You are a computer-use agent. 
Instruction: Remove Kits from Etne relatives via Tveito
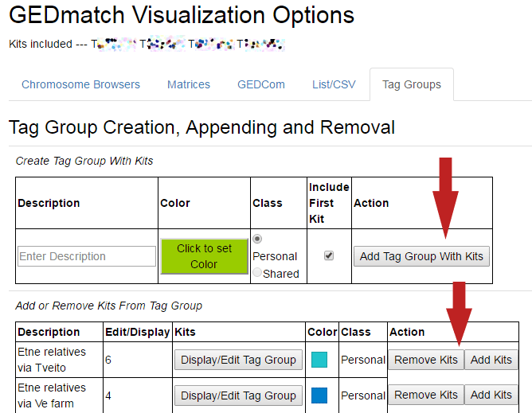(426, 360)
